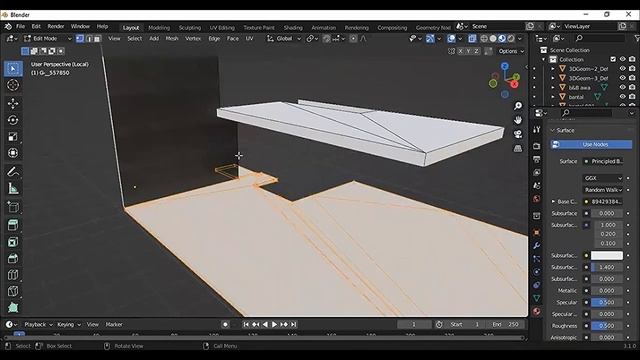
Task: Switch to the UV Editing workspace tab
Action: tap(222, 28)
